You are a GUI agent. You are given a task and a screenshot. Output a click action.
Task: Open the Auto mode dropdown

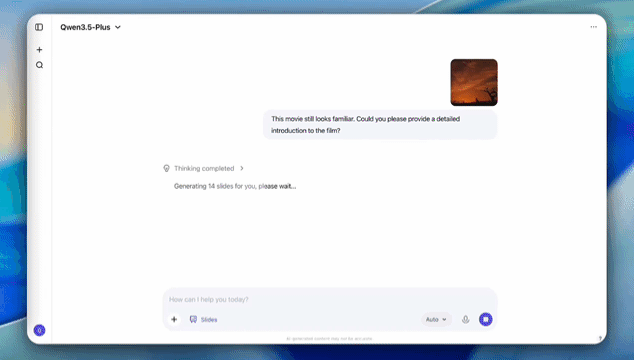point(436,320)
